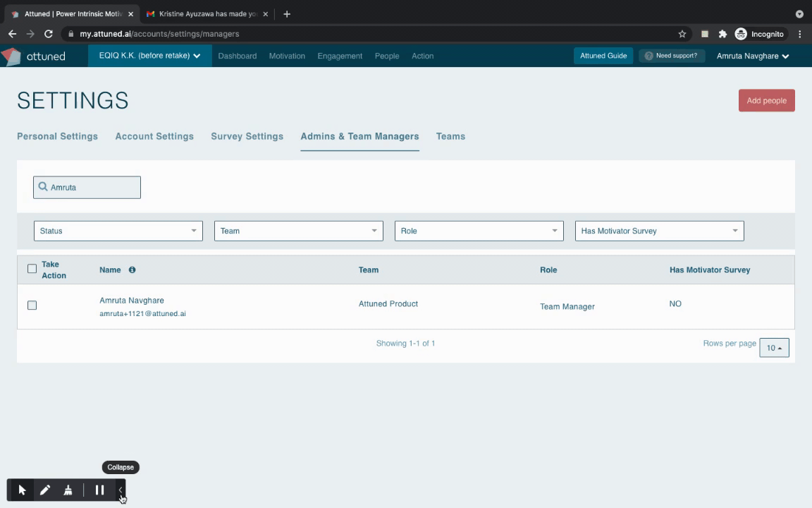Collapse the recording toolbar
The width and height of the screenshot is (812, 508).
point(120,490)
